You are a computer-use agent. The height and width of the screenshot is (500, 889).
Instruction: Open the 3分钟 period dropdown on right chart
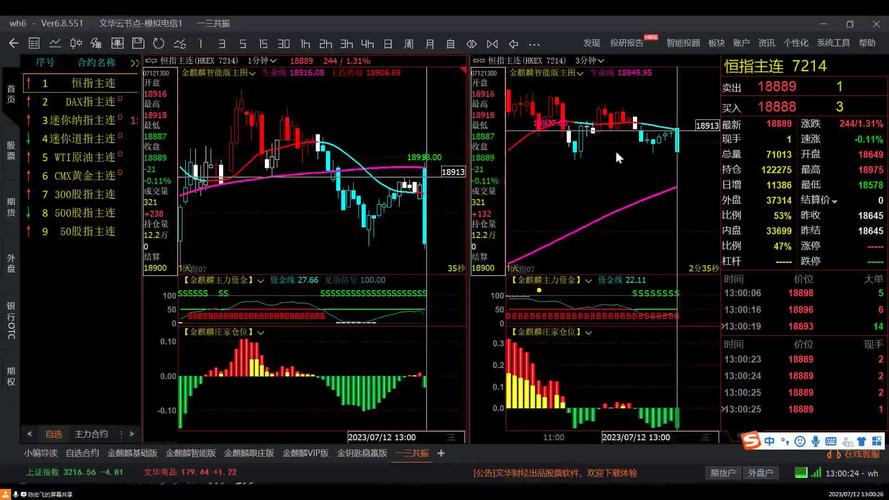(584, 61)
